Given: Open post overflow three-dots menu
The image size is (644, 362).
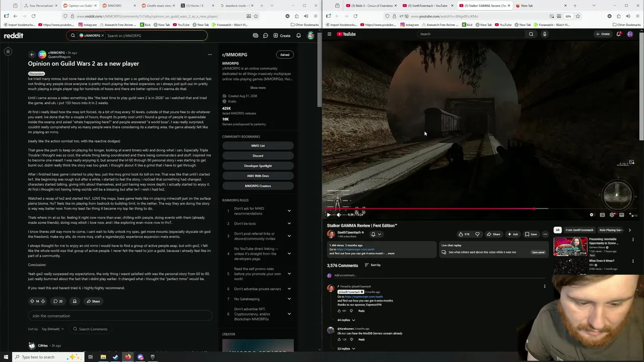Looking at the screenshot, I should coord(210,54).
